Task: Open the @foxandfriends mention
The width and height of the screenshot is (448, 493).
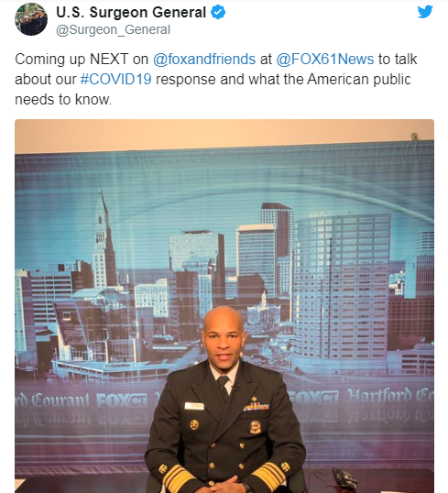Action: click(204, 60)
